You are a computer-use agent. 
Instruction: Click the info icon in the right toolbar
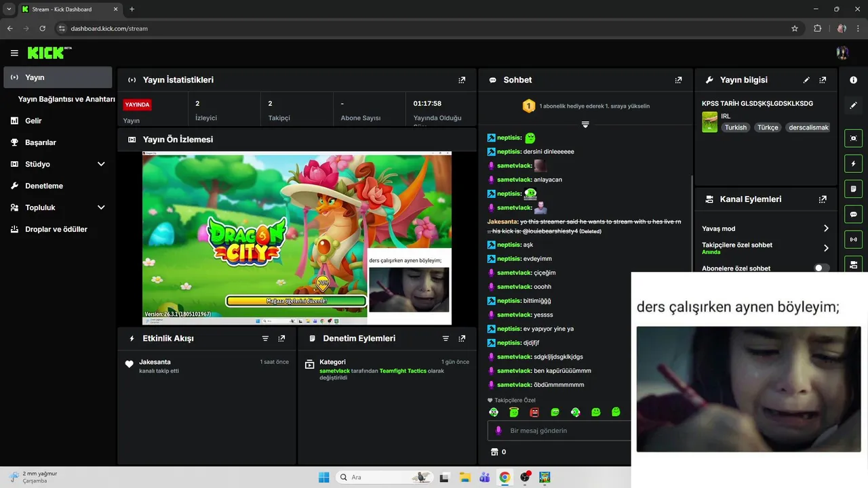coord(853,80)
